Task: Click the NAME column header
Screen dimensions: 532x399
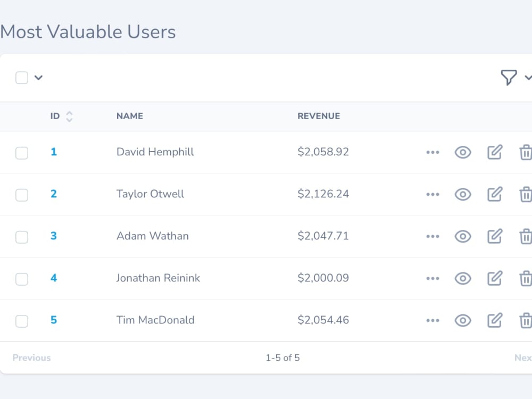Action: (129, 116)
